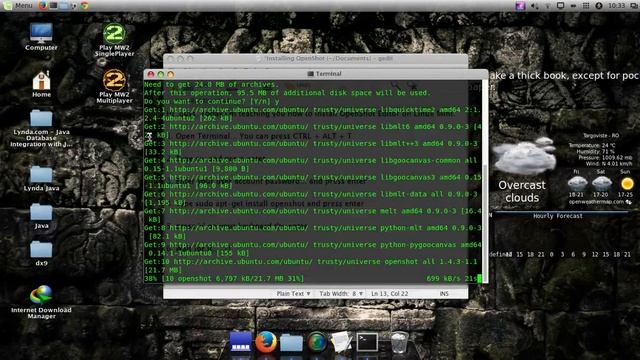Open the 10:33 clock calendar
The width and height of the screenshot is (640, 360).
616,6
